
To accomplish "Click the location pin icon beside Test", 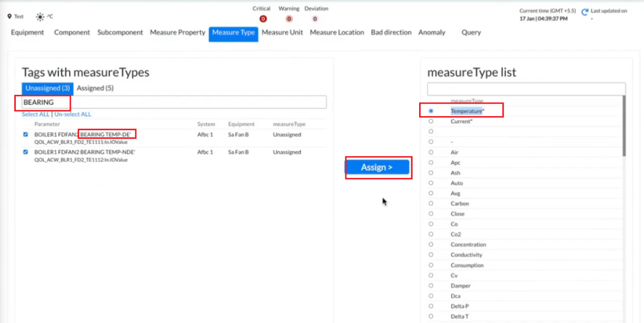I will (9, 17).
